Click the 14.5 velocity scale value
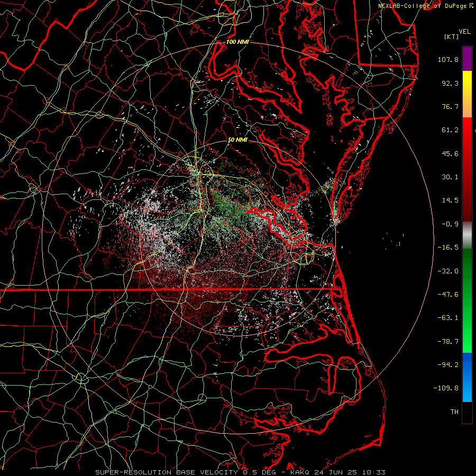Screen dimensions: 476x476 (x=450, y=200)
